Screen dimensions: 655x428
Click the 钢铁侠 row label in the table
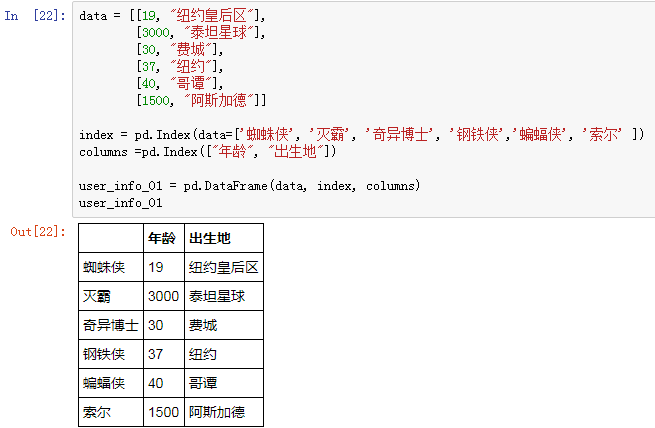[111, 354]
